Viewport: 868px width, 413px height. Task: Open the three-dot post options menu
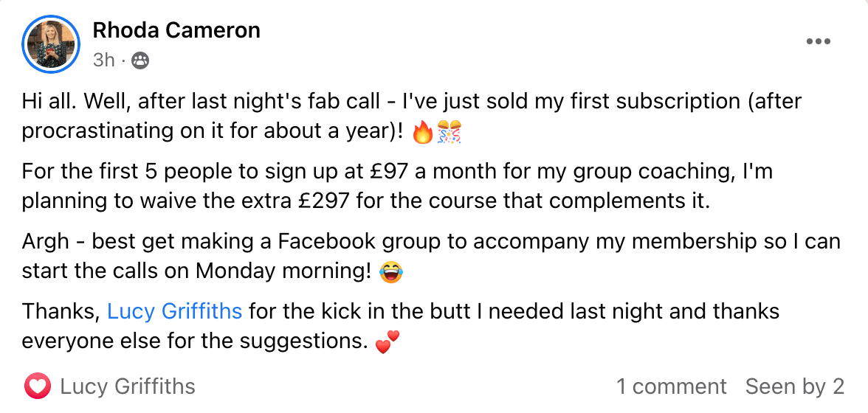click(x=819, y=42)
